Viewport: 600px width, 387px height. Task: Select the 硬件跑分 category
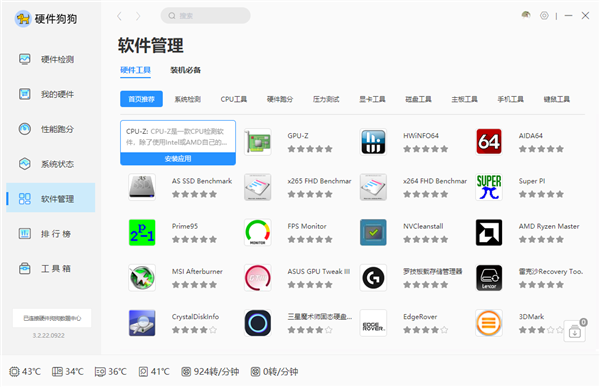coord(280,99)
